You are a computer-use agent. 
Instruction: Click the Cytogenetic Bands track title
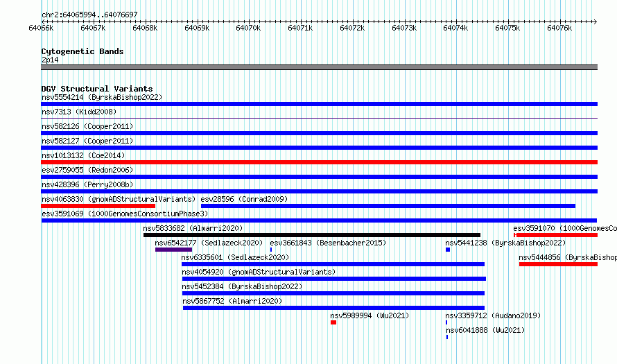82,51
